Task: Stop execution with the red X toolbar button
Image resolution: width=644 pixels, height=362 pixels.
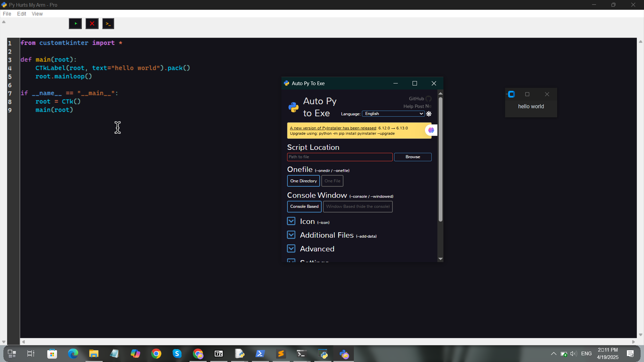Action: 92,24
